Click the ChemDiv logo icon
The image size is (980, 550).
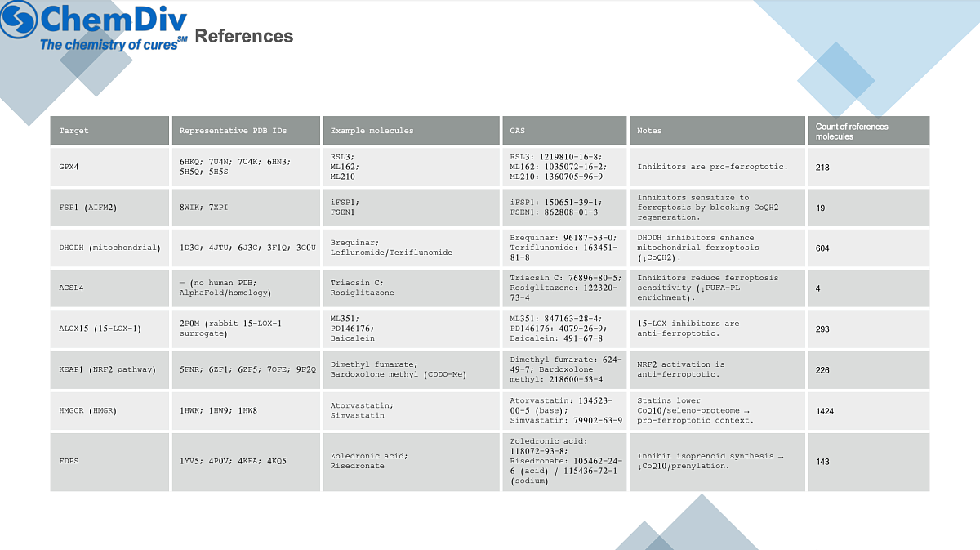18,20
